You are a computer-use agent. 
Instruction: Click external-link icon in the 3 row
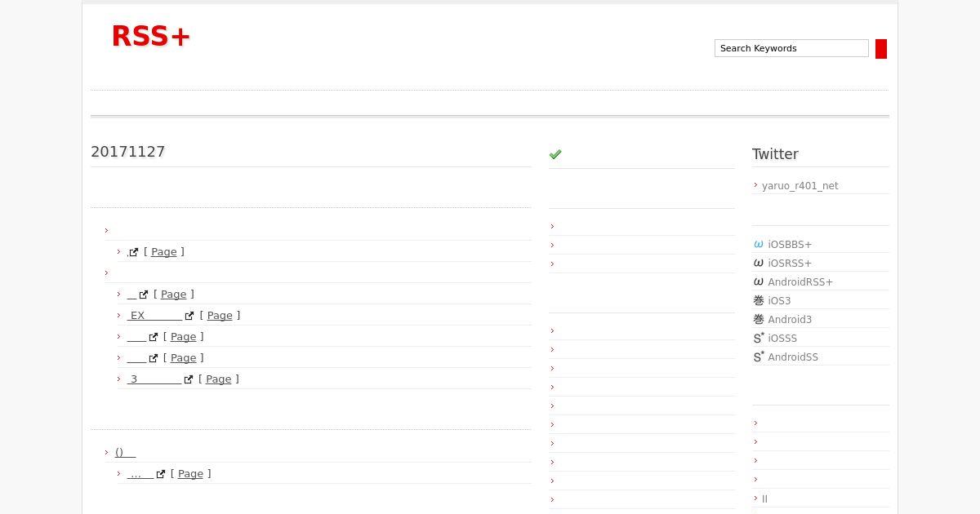tap(189, 379)
